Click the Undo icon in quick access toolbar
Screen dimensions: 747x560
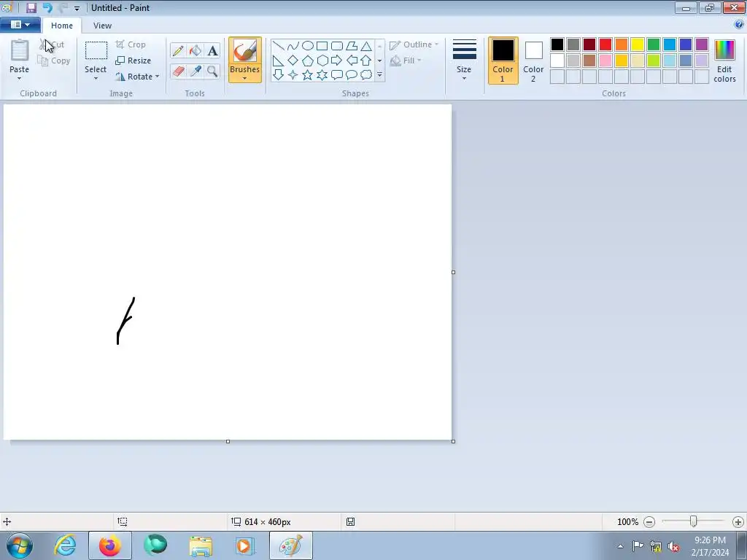click(47, 7)
